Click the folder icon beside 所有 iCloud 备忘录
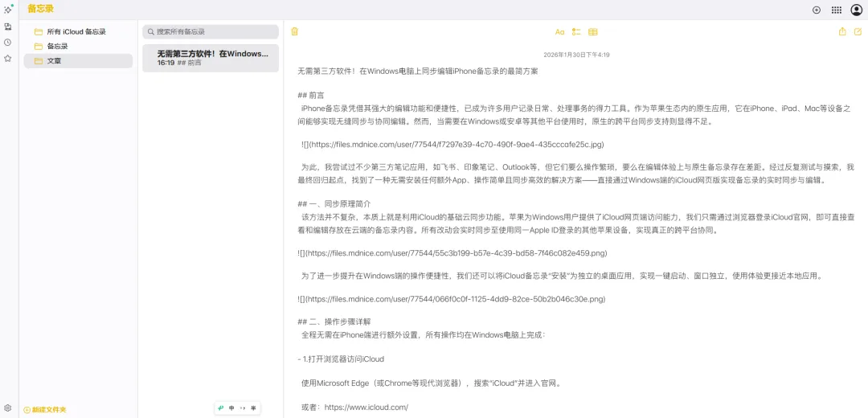Viewport: 868px width, 418px height. pos(39,32)
